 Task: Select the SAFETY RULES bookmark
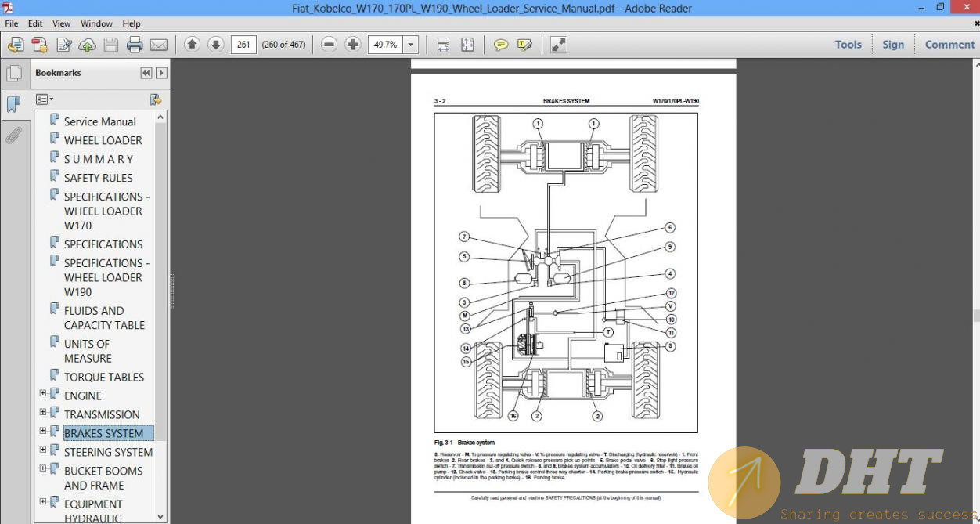tap(98, 178)
